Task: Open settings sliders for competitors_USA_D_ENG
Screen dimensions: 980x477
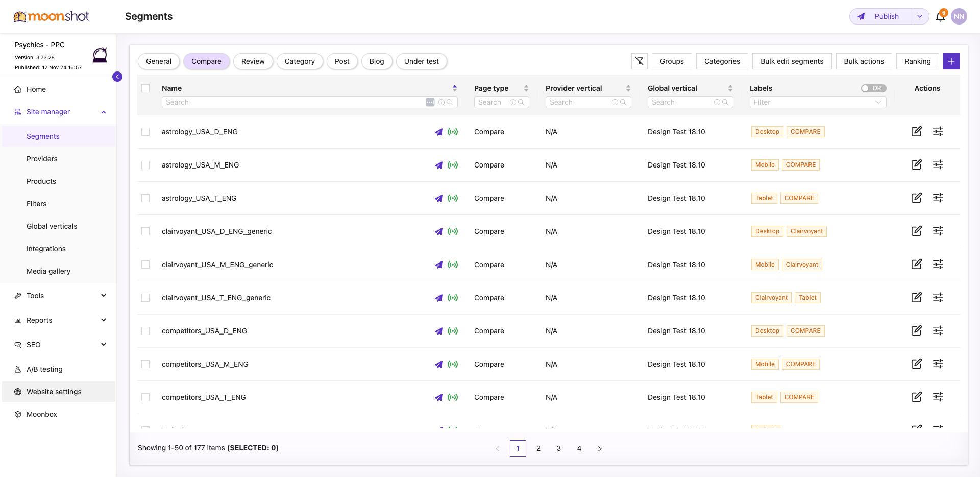Action: click(938, 330)
